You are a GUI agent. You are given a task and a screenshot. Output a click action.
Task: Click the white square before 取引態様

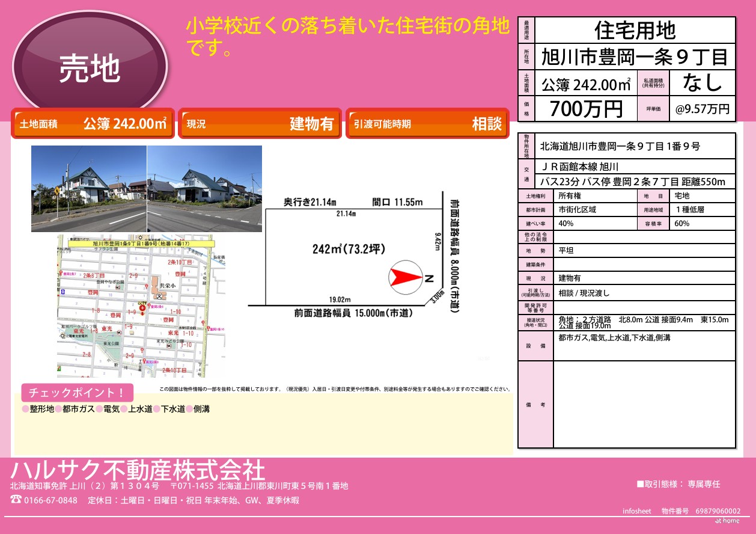coord(640,484)
